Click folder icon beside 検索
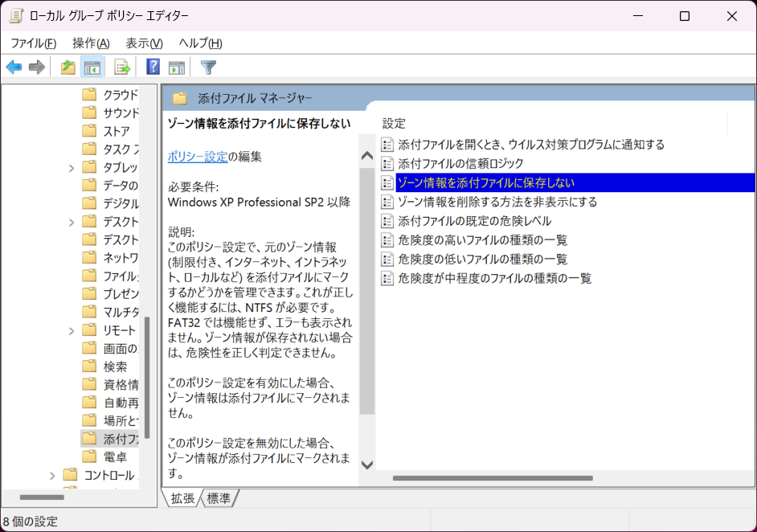This screenshot has height=532, width=757. pos(89,366)
